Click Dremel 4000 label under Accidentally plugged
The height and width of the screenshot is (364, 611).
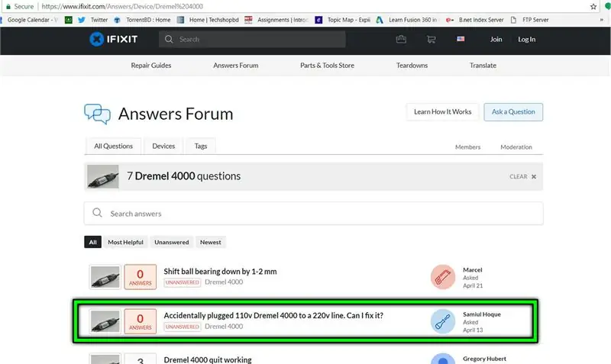(x=224, y=327)
